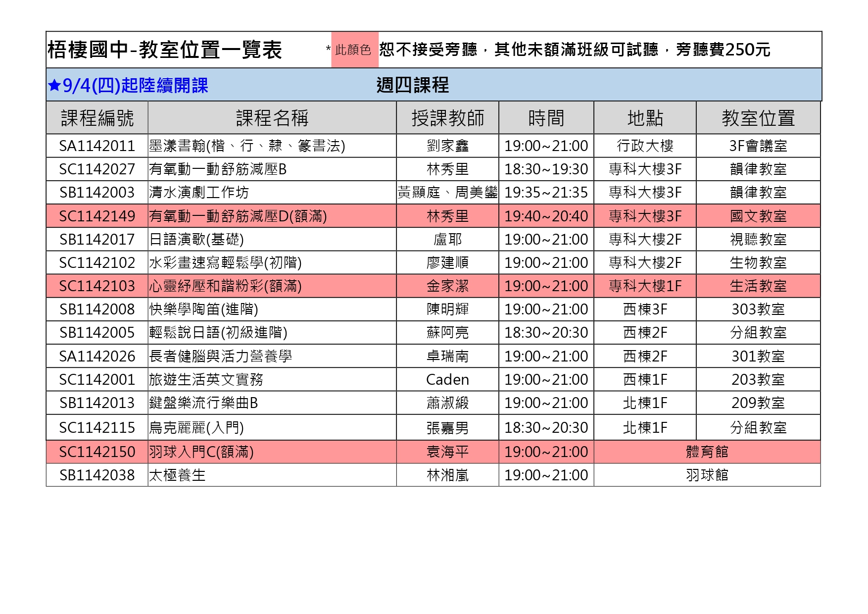Image resolution: width=868 pixels, height=614 pixels.
Task: Click the 週四課程 section title
Action: 412,85
